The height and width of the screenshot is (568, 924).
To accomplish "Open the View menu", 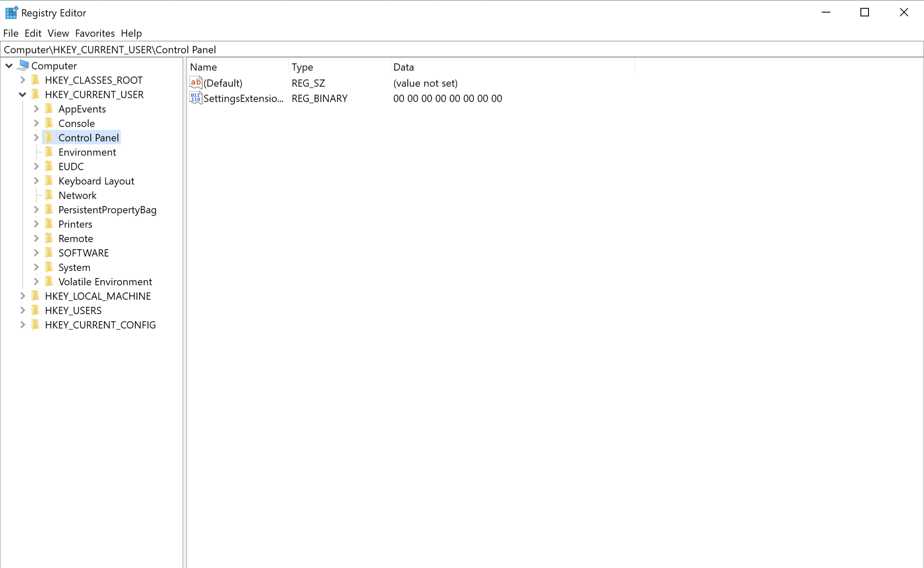I will (x=58, y=33).
